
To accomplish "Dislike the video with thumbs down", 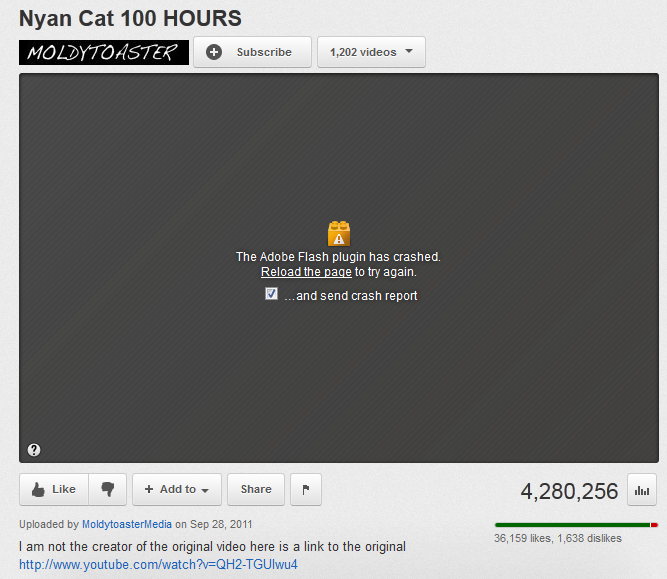I will pyautogui.click(x=108, y=489).
